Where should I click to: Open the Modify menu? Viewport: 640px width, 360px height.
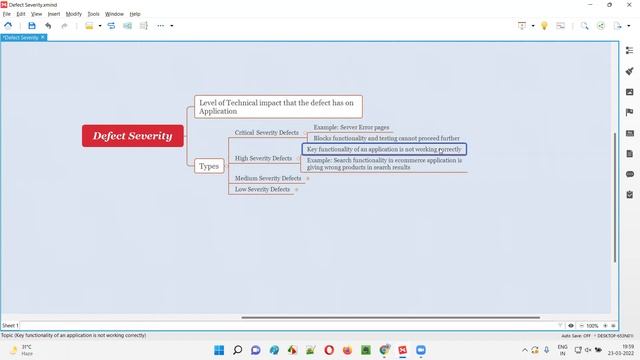[74, 14]
